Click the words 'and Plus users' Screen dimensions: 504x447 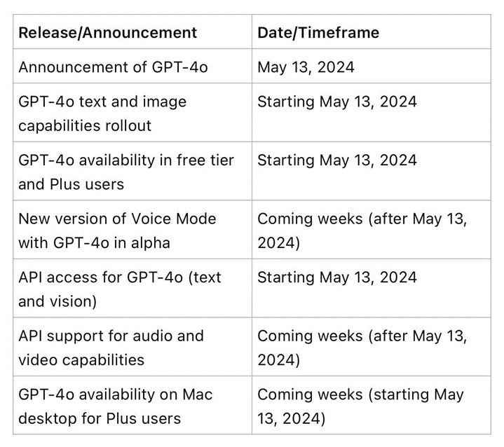pyautogui.click(x=71, y=184)
